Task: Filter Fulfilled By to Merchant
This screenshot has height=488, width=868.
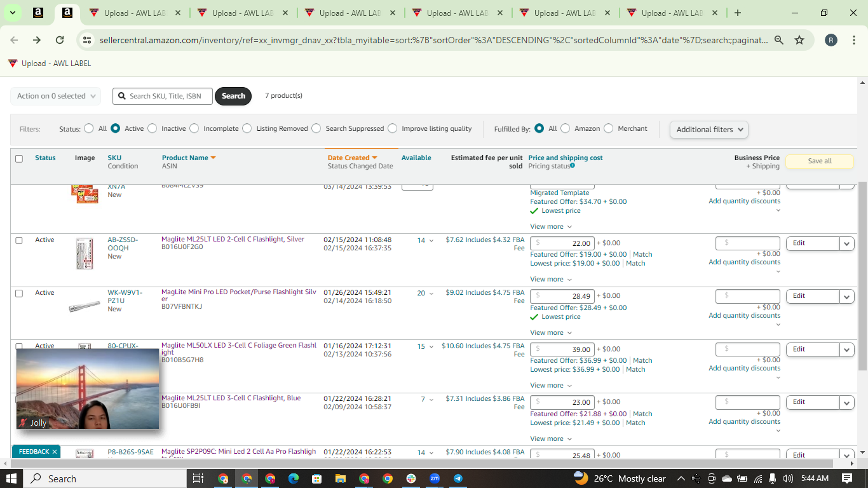Action: pos(609,128)
